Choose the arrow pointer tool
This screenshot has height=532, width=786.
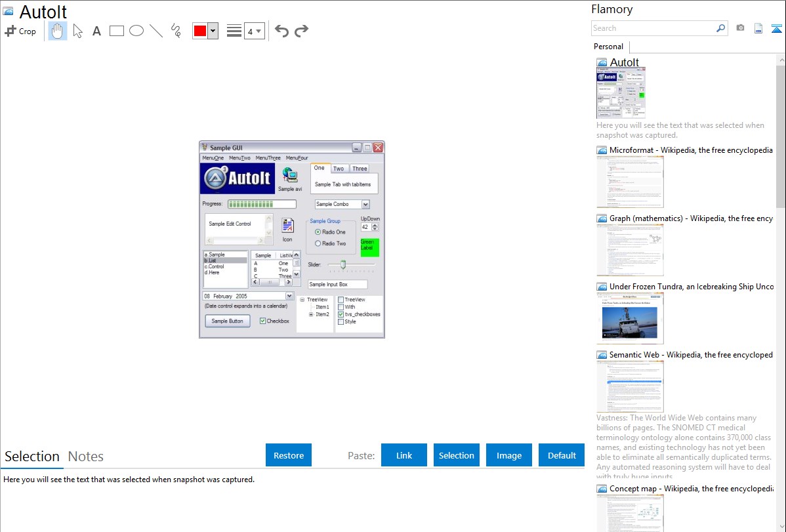[77, 31]
